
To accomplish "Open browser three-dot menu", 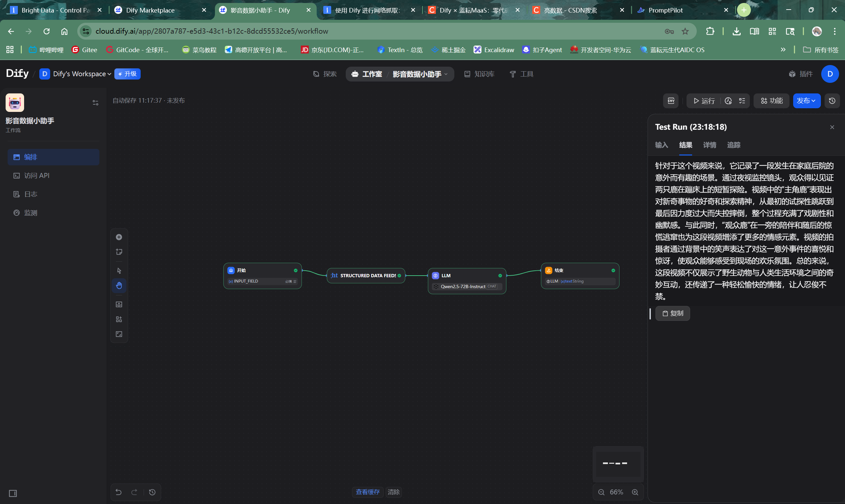I will [x=835, y=31].
